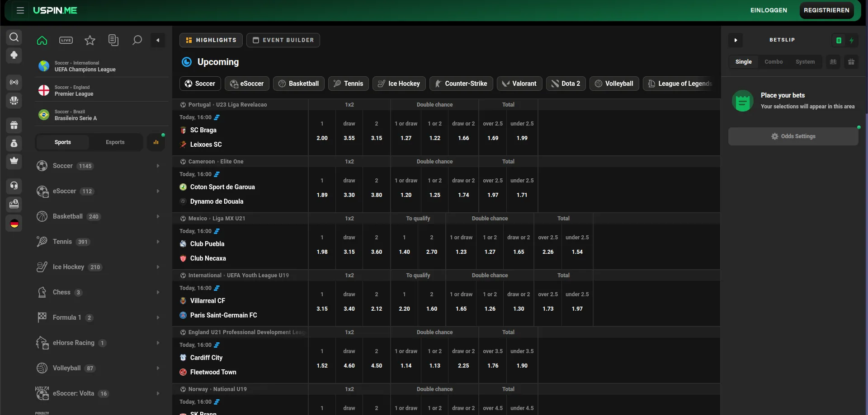
Task: Open the live casino broadcast icon in sidebar
Action: [x=14, y=82]
